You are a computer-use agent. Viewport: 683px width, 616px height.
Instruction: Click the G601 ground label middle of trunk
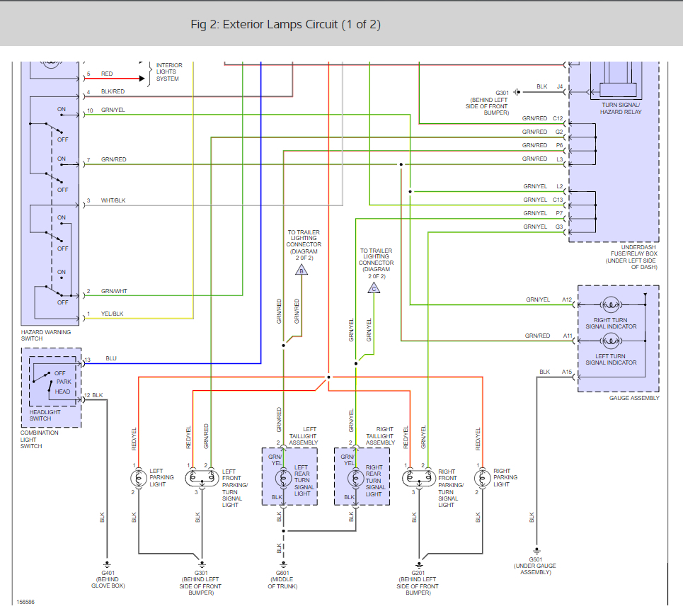pos(282,579)
